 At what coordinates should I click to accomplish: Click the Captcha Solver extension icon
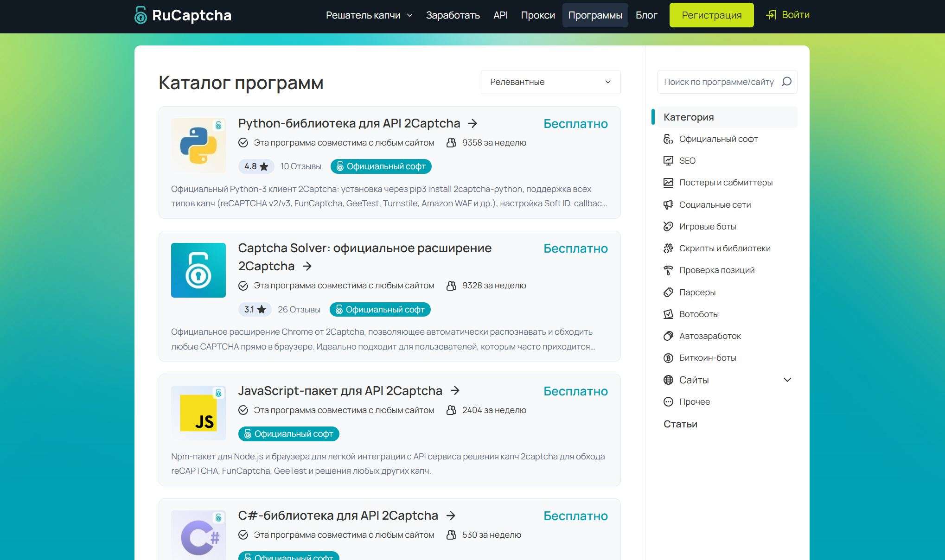pyautogui.click(x=198, y=270)
